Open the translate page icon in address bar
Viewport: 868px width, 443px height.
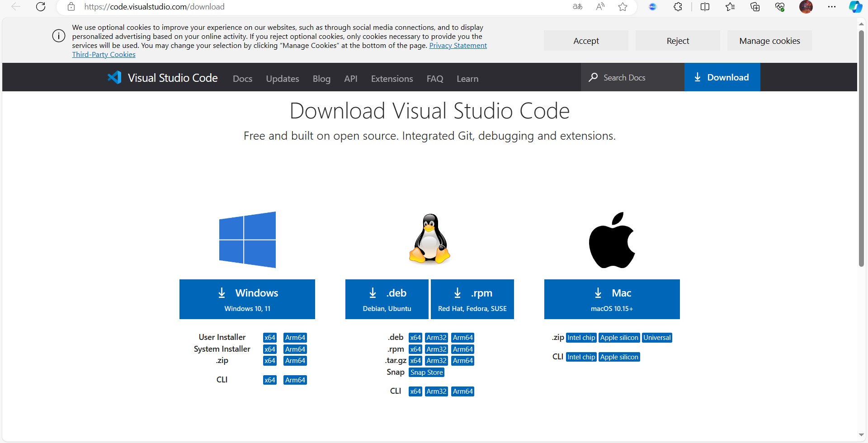point(577,7)
